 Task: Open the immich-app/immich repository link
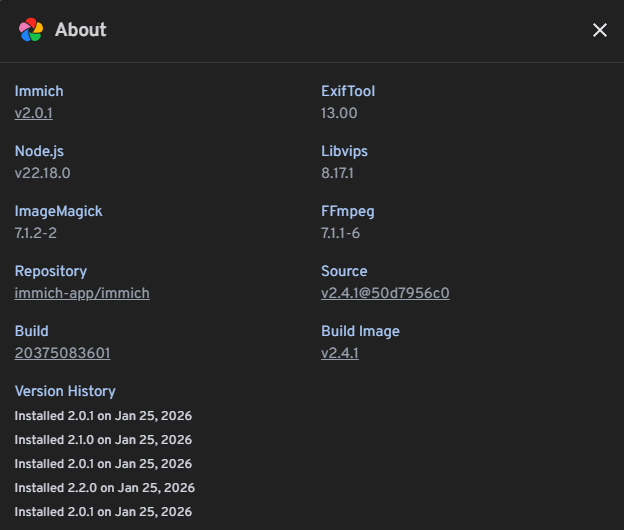point(82,293)
